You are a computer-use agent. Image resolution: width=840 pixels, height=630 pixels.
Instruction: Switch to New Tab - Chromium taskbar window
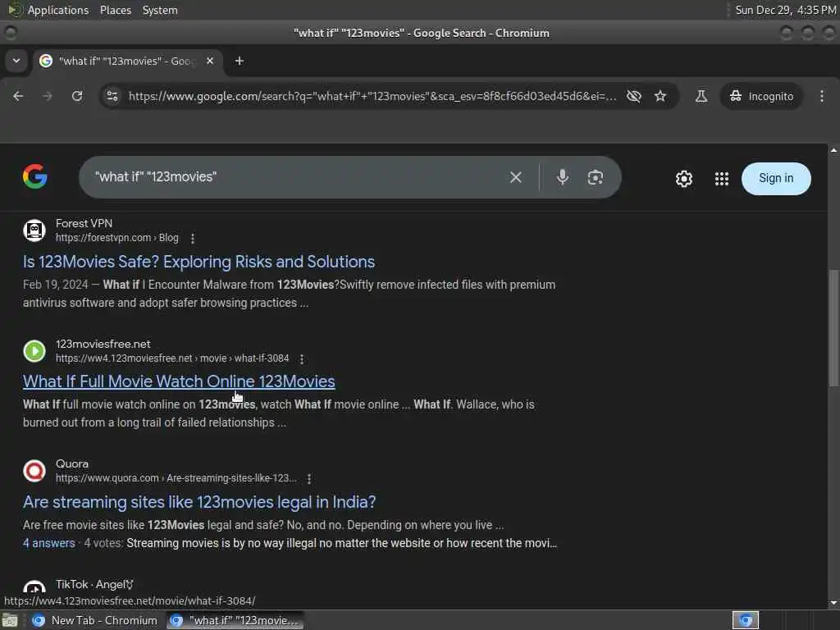95,620
